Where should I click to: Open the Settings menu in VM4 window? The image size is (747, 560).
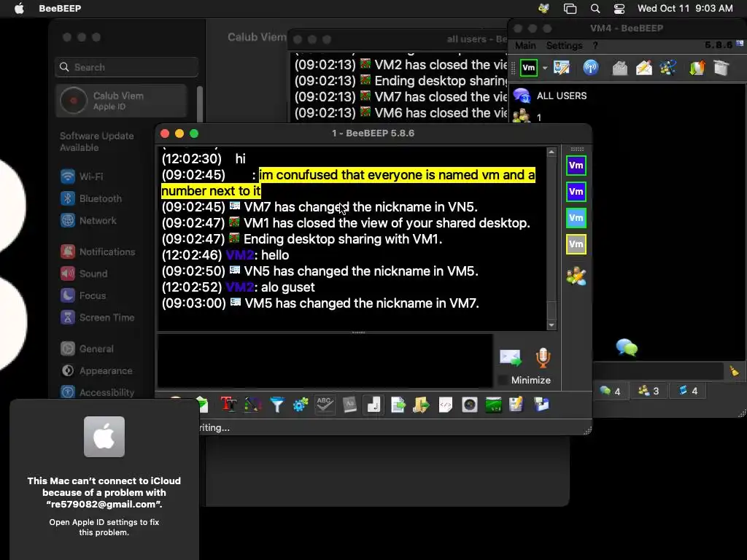(564, 45)
